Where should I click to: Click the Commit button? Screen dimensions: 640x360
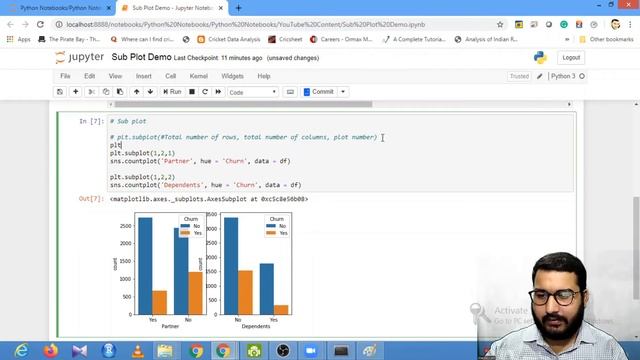pyautogui.click(x=319, y=92)
